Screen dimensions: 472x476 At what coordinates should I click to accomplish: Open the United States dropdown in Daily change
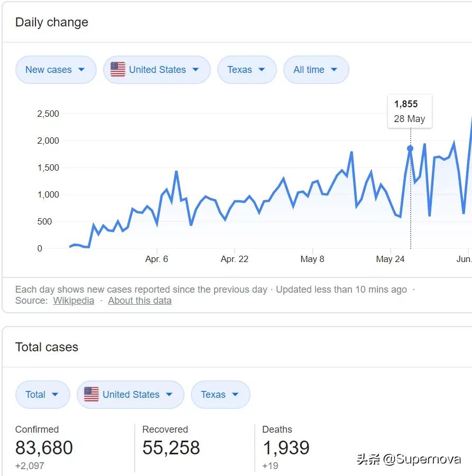pos(156,70)
